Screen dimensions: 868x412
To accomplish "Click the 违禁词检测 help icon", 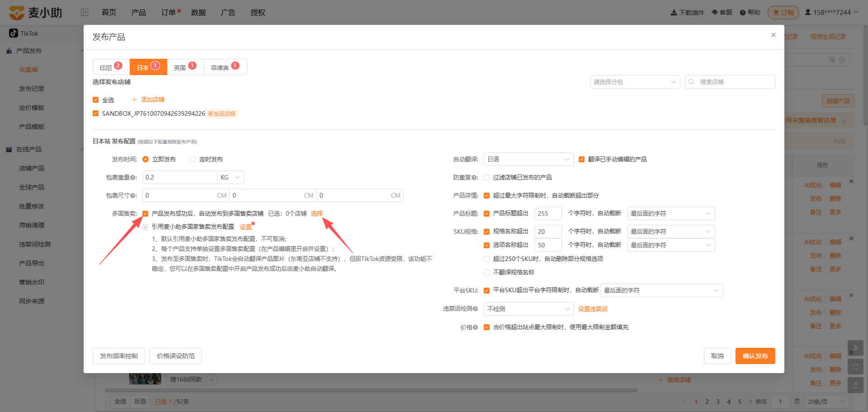I will [x=476, y=309].
